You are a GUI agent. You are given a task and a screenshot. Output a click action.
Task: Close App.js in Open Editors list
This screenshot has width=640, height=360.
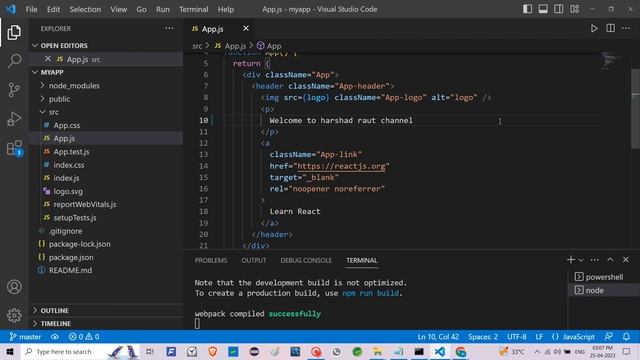tap(48, 59)
